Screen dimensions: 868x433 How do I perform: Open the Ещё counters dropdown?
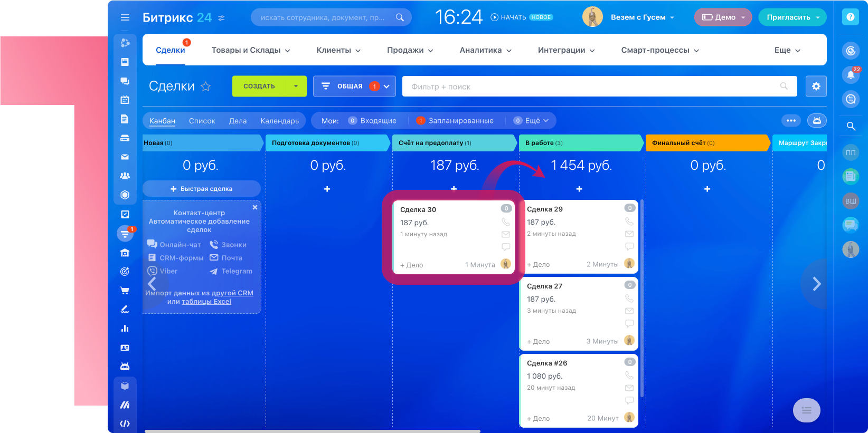[x=531, y=121]
